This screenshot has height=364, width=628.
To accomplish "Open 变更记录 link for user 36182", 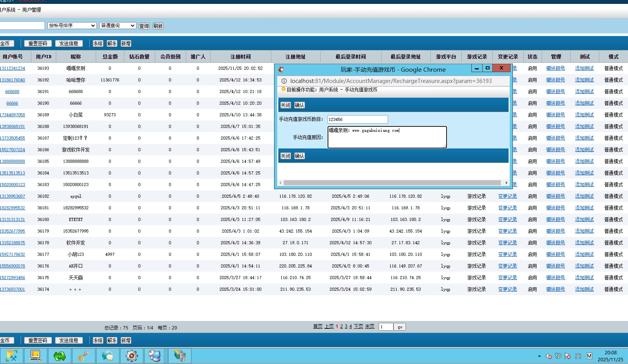I will (x=507, y=196).
